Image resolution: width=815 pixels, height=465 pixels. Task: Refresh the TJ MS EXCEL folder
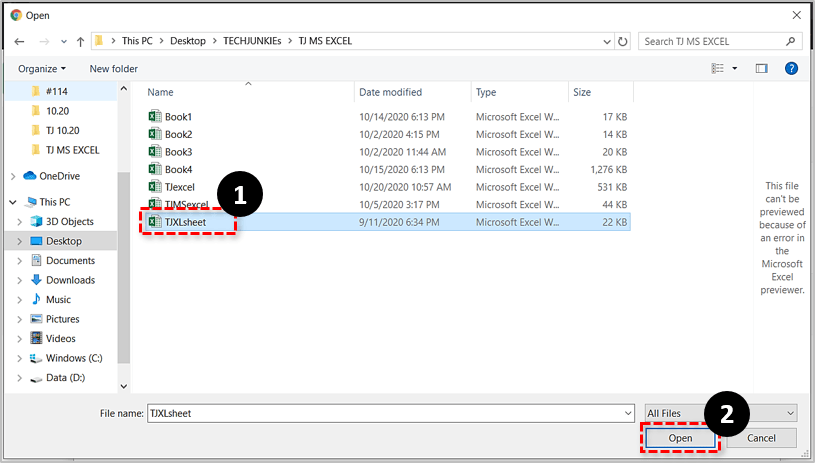tap(624, 42)
